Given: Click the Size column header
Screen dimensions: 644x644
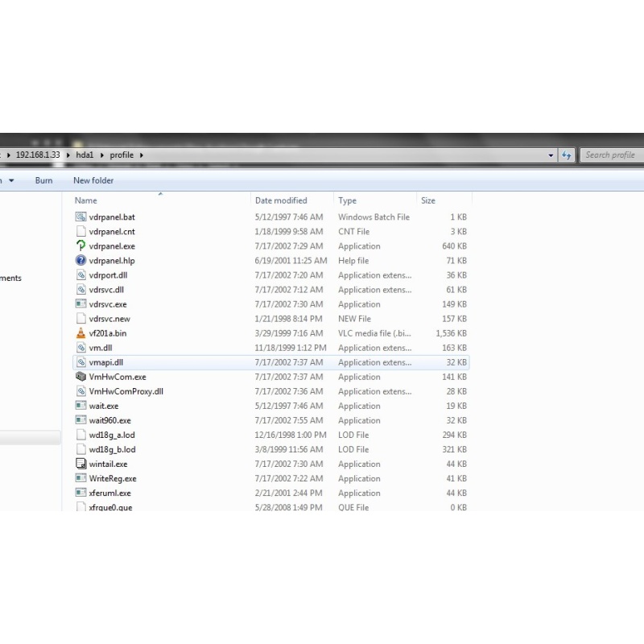Looking at the screenshot, I should [x=428, y=200].
